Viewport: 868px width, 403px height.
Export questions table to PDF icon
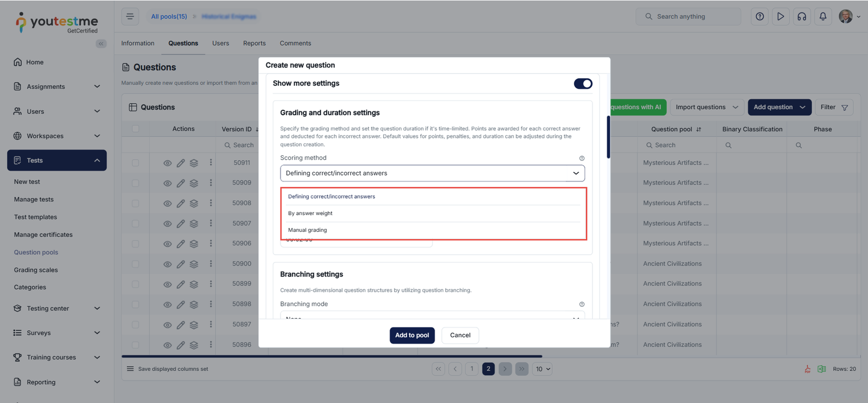(807, 369)
